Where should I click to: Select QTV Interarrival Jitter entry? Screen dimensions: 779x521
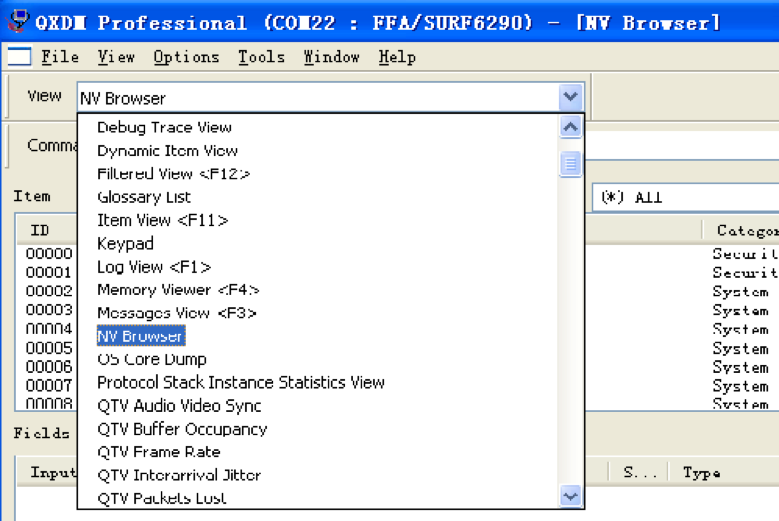179,475
